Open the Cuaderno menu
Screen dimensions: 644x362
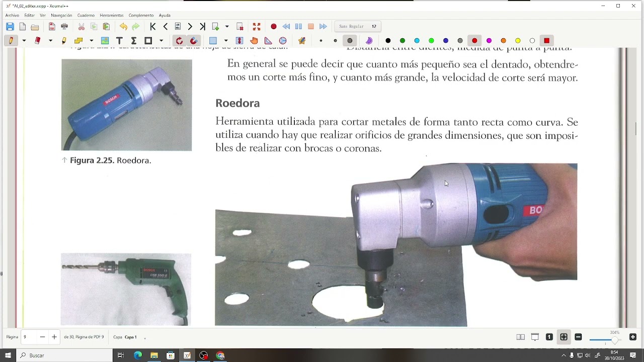pos(86,16)
